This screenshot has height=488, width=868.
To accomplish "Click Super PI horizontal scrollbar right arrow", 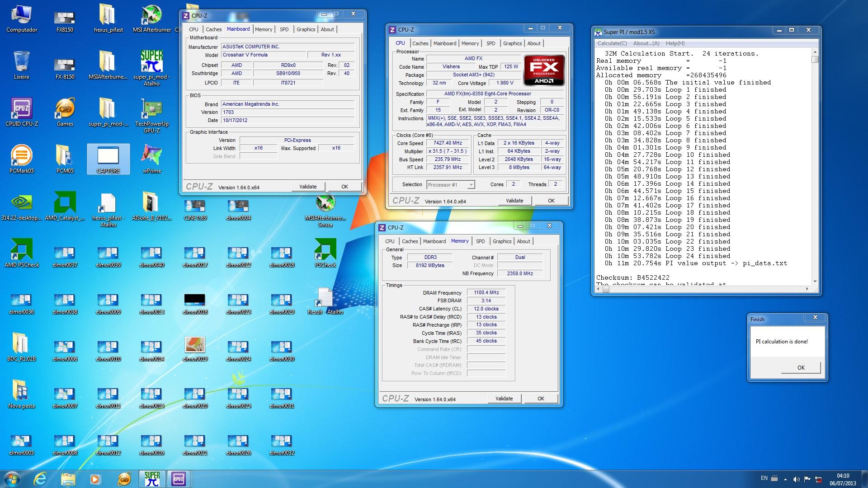I will tap(807, 289).
